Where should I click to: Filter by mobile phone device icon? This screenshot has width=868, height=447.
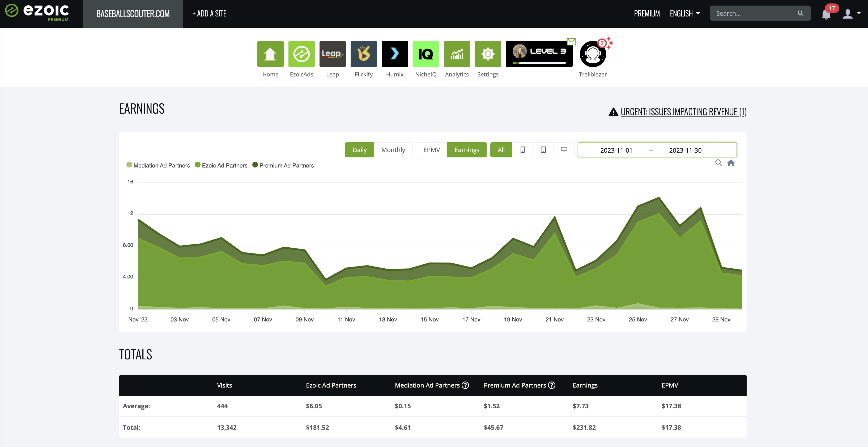(522, 150)
